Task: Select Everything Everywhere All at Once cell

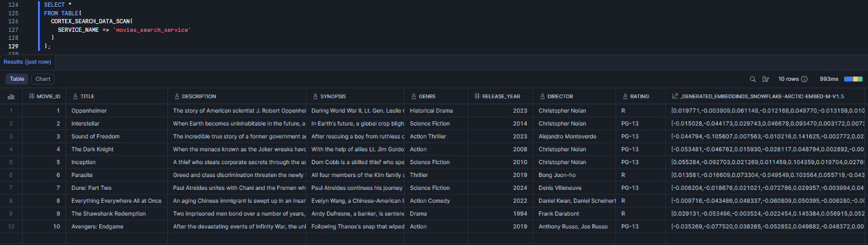Action: tap(117, 201)
